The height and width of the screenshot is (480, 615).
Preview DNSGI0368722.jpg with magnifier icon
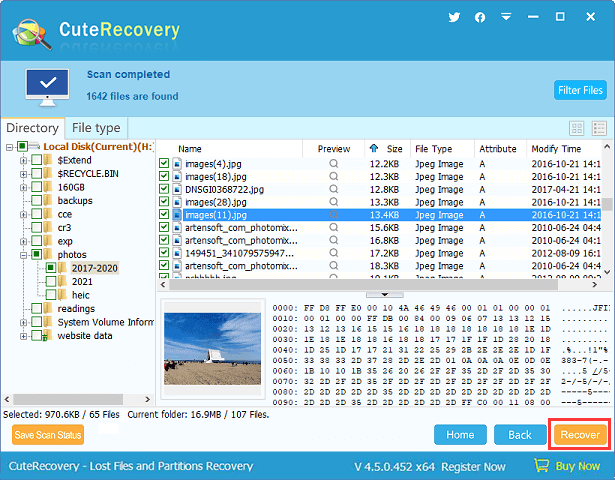pos(333,189)
